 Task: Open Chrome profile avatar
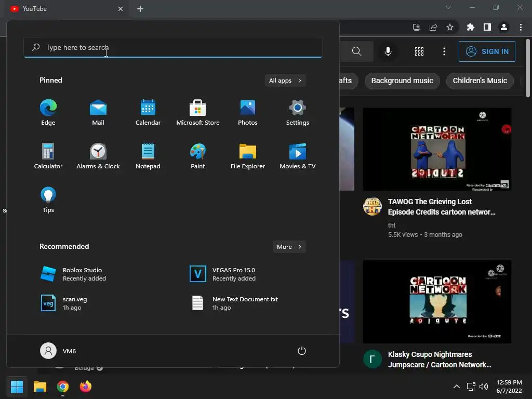point(504,27)
